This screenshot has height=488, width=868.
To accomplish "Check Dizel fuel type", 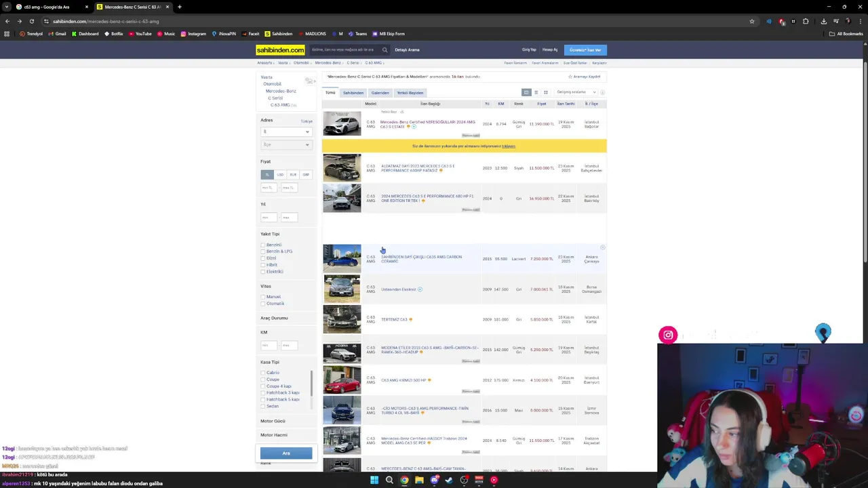I will coord(263,258).
